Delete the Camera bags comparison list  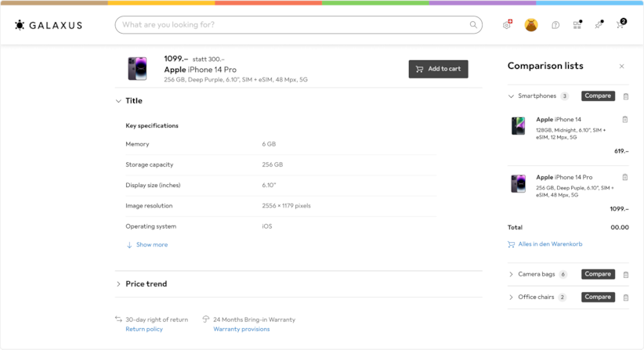pyautogui.click(x=626, y=275)
